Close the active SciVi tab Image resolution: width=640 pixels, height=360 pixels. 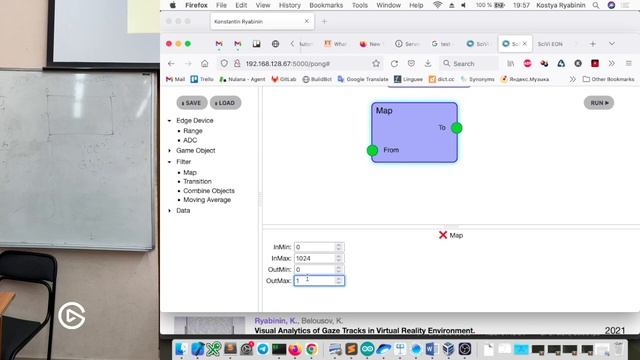pyautogui.click(x=525, y=44)
